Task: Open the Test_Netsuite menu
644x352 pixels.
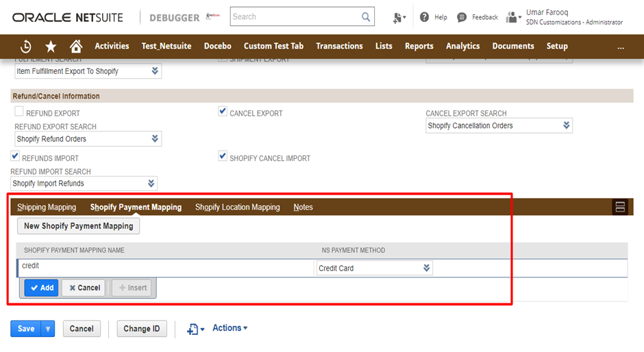Action: tap(166, 46)
